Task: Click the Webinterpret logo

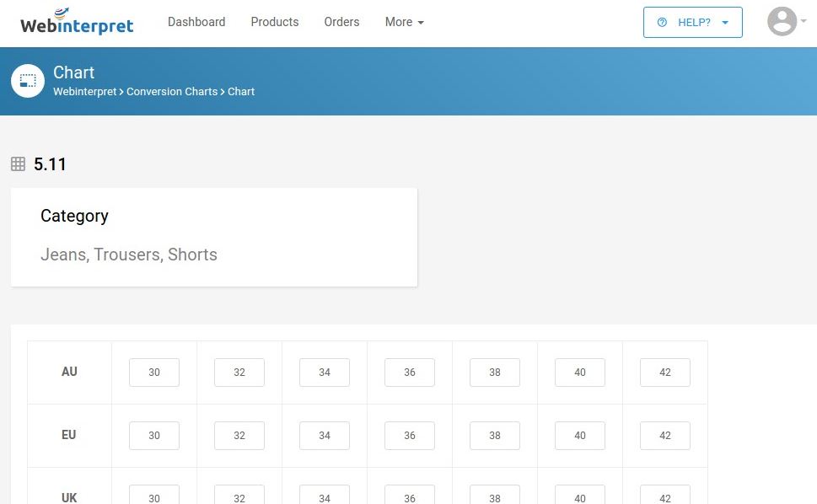Action: pos(77,21)
